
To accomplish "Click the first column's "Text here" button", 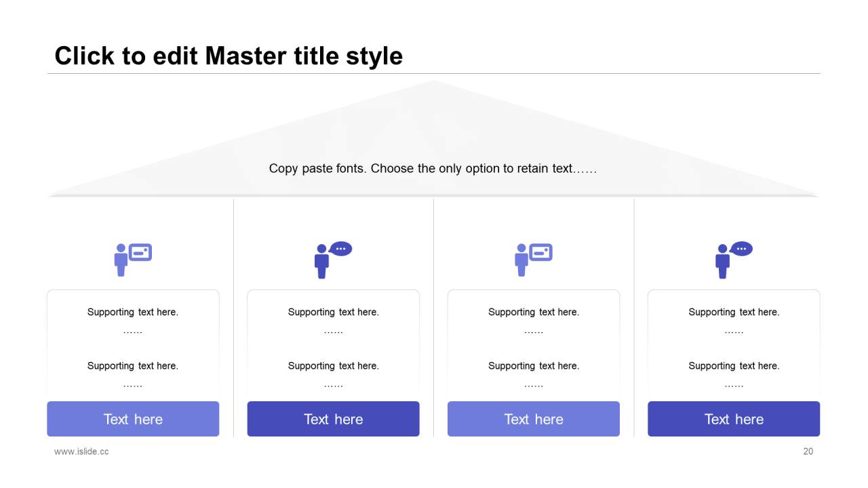I will [x=133, y=419].
